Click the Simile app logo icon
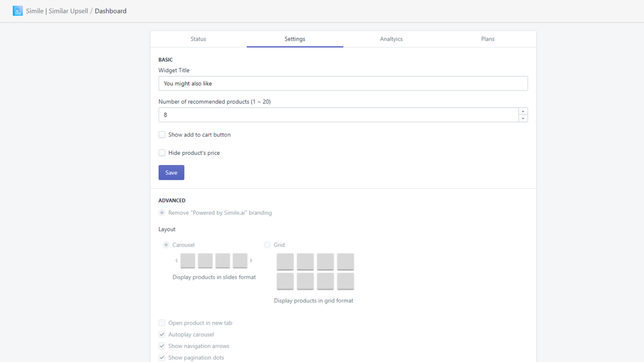Viewport: 644px width, 362px height. tap(18, 11)
